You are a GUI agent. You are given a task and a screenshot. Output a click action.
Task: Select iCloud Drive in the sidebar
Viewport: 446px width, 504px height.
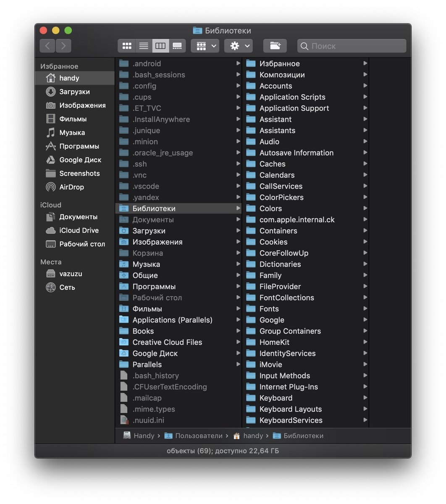tap(75, 231)
